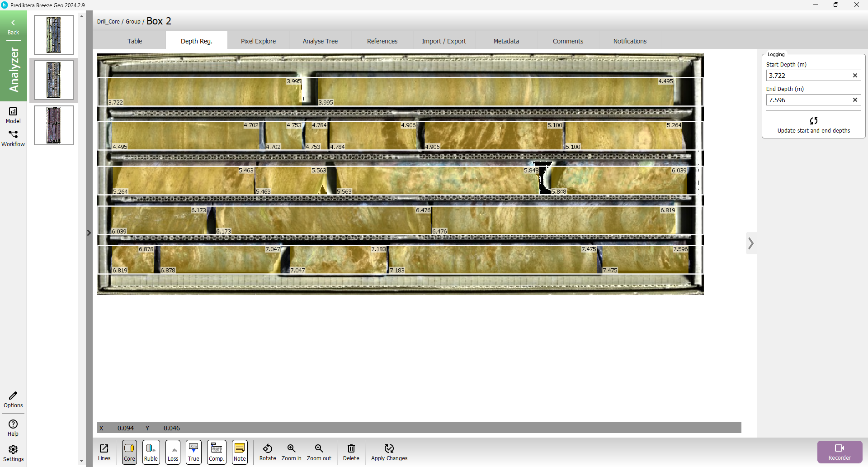Zoom in on the core image

pyautogui.click(x=291, y=452)
